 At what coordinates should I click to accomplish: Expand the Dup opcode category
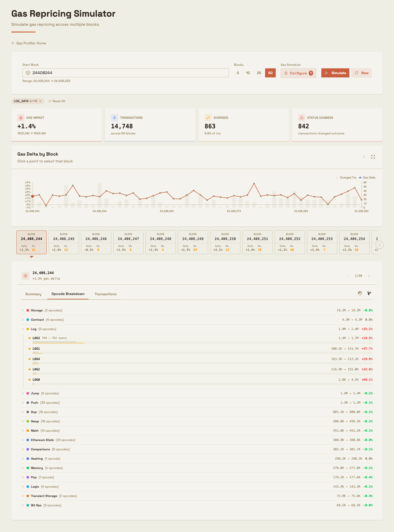click(x=197, y=412)
